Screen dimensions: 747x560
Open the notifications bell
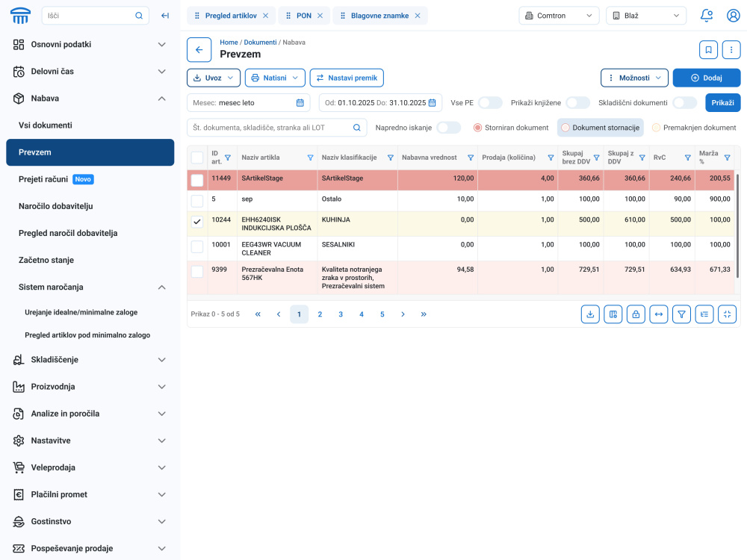707,16
